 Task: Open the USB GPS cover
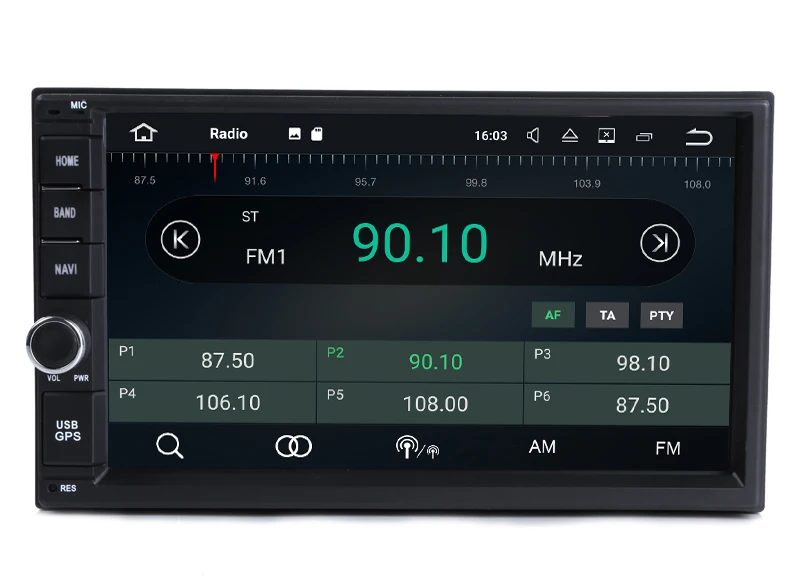[x=67, y=430]
